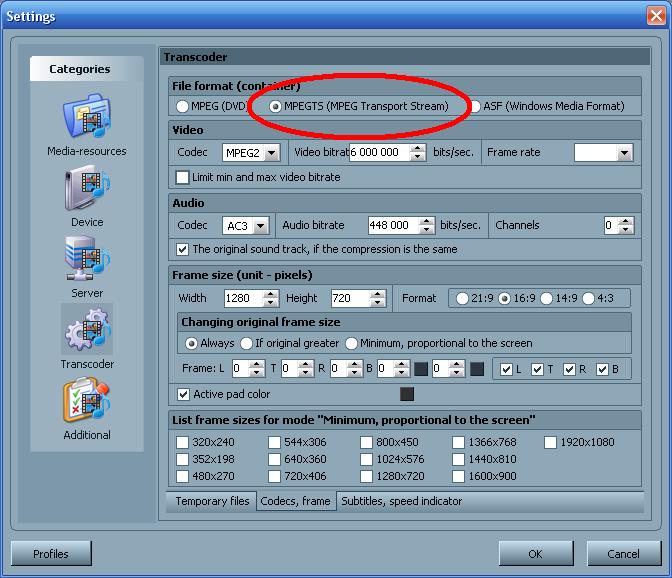This screenshot has width=672, height=578.
Task: Switch to Subtitles, speed indicator tab
Action: [402, 501]
